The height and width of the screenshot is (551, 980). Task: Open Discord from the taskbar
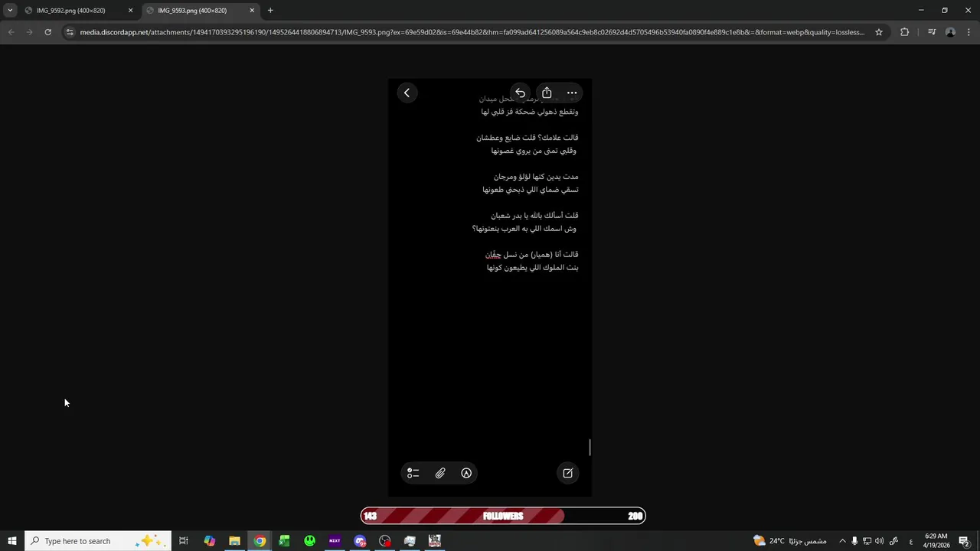pos(360,541)
